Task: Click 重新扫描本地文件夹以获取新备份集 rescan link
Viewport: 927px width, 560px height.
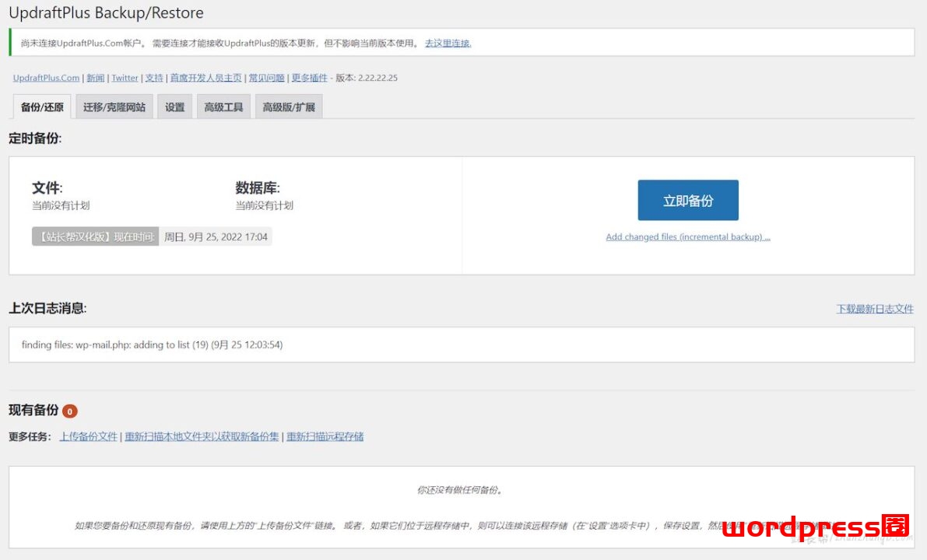Action: 202,436
